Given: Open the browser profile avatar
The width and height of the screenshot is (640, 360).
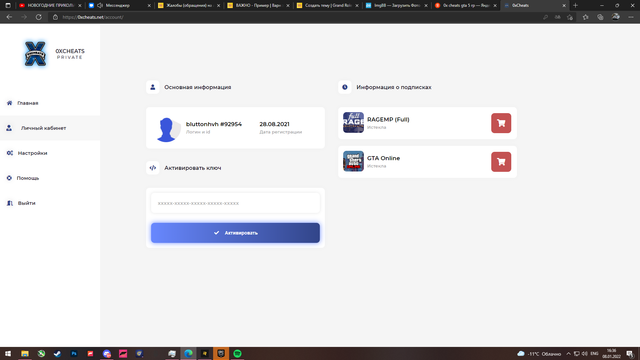Looking at the screenshot, I should (x=616, y=17).
